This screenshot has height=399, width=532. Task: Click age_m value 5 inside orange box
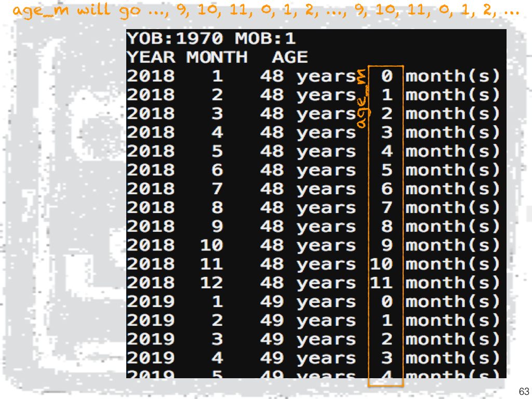click(x=387, y=170)
